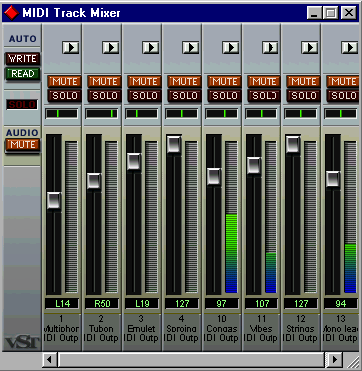Click the scrollbar left arrow button
The image size is (362, 371).
coord(50,360)
